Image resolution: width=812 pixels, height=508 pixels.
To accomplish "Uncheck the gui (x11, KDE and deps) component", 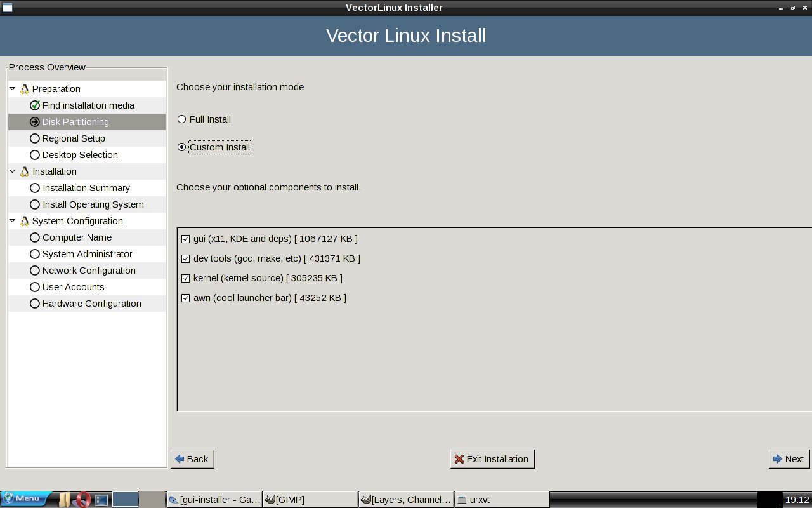I will 186,239.
